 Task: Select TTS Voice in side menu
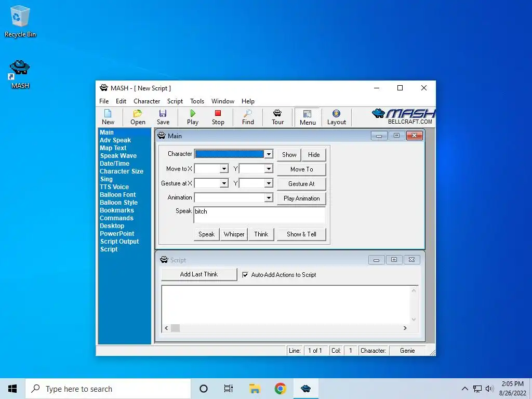[x=114, y=187]
